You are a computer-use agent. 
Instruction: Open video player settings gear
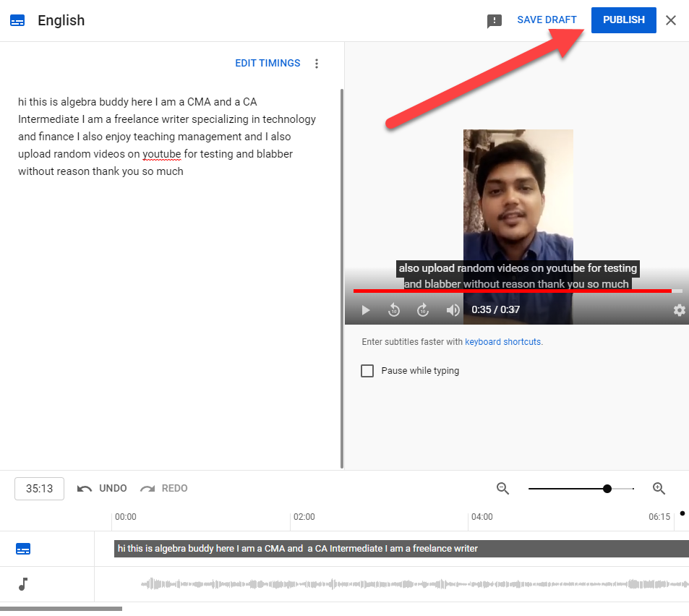tap(679, 310)
